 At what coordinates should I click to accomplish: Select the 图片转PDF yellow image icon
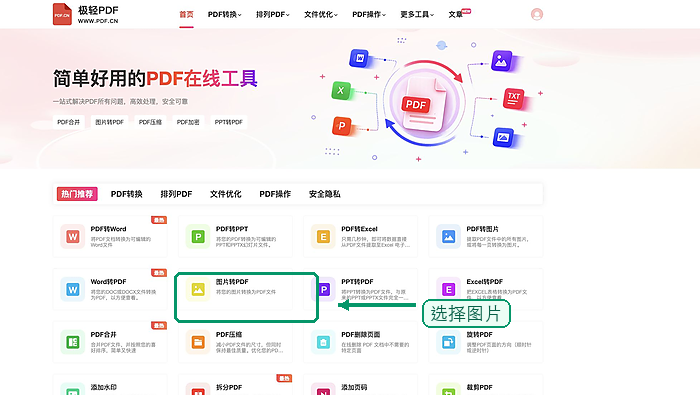tap(198, 289)
